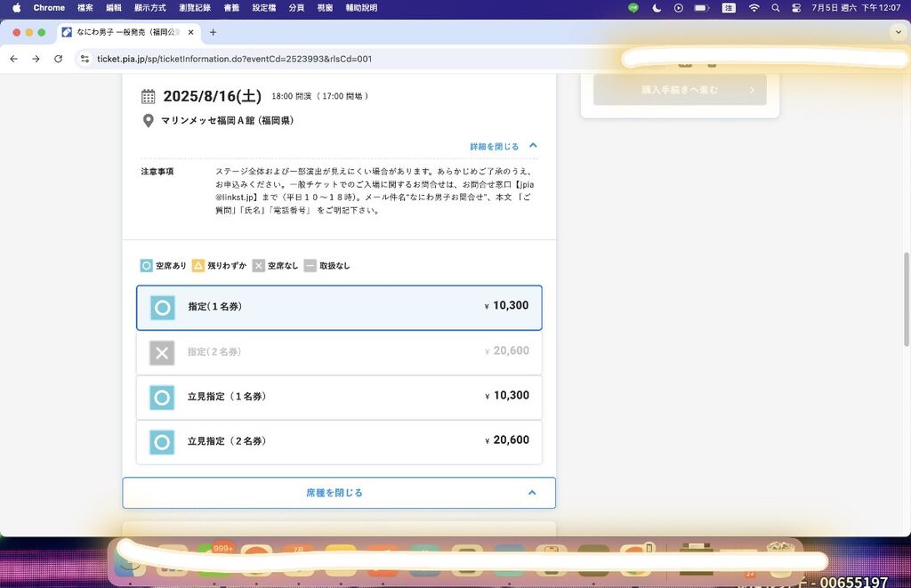Click the location pin beside マリンメッセ福岡
911x588 pixels.
[x=149, y=120]
